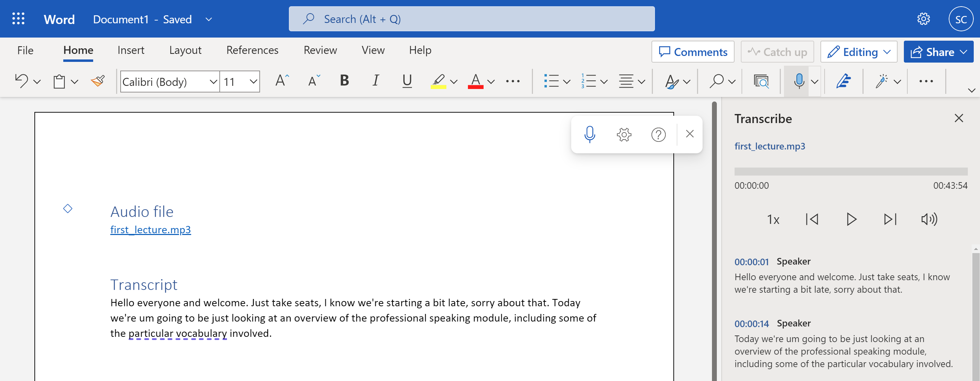Click the app launcher grid icon

pyautogui.click(x=18, y=19)
